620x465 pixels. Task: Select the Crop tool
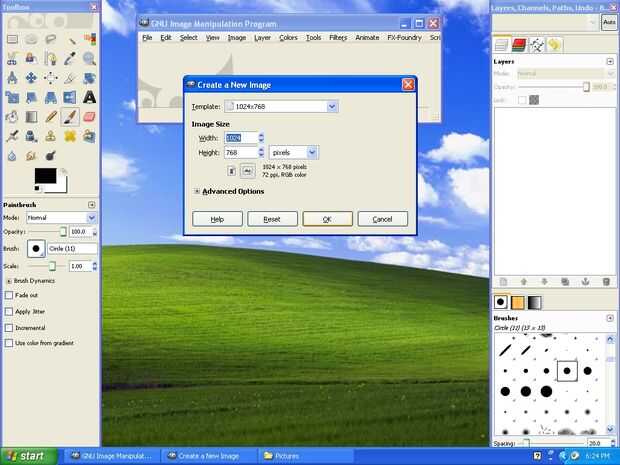click(x=70, y=78)
